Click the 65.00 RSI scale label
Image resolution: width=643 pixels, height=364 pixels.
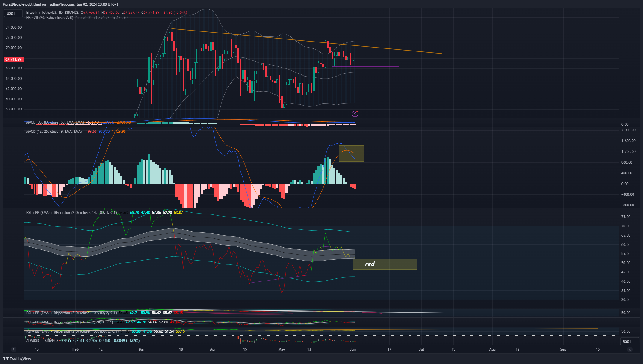tap(626, 235)
